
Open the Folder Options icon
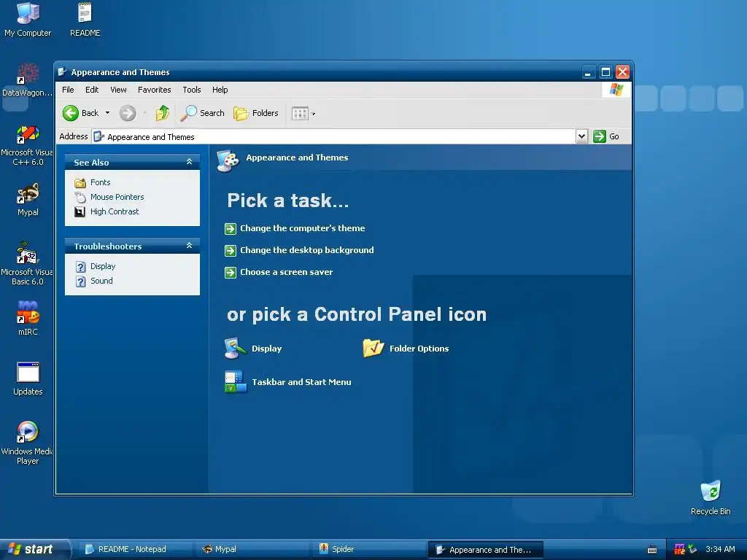click(x=373, y=348)
